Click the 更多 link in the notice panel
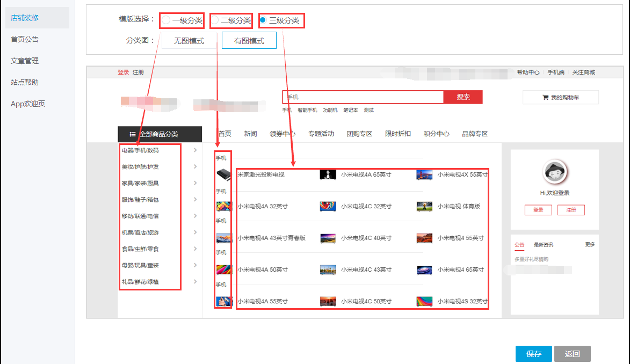Image resolution: width=630 pixels, height=364 pixels. click(x=590, y=244)
